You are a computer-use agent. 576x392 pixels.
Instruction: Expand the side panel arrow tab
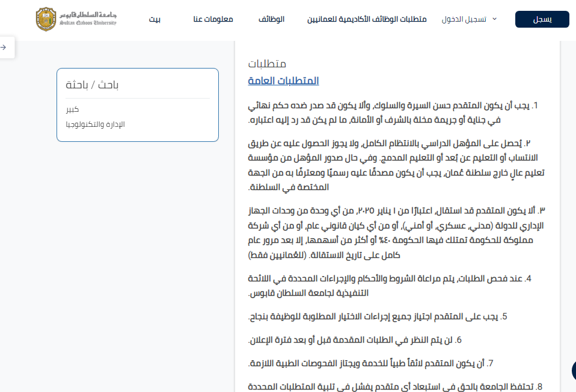pos(5,47)
